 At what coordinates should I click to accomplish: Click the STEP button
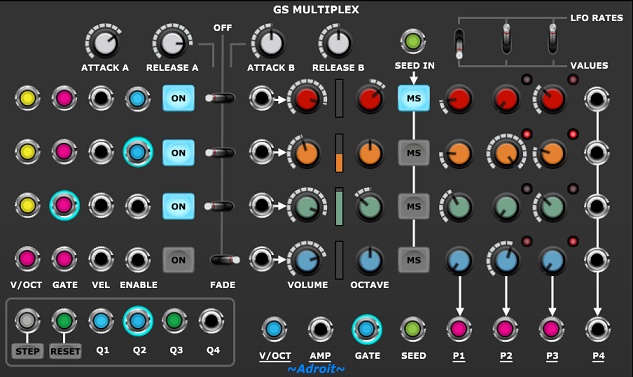coord(27,351)
